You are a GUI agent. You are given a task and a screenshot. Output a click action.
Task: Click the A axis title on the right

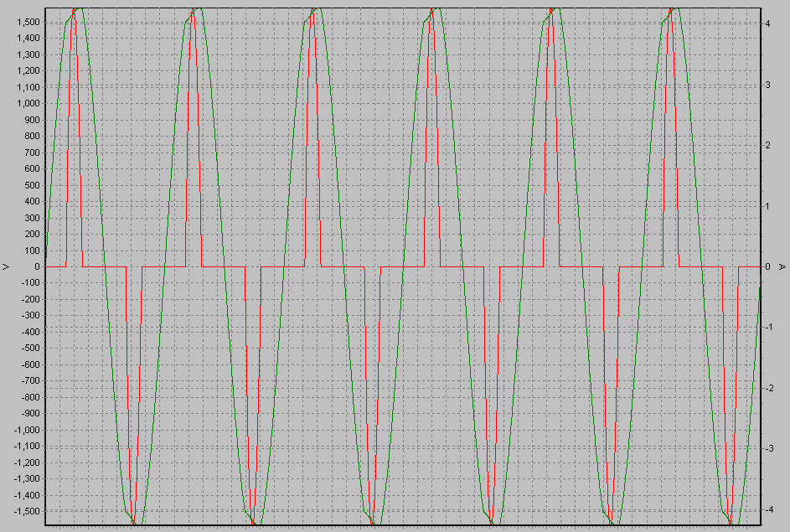(x=783, y=266)
